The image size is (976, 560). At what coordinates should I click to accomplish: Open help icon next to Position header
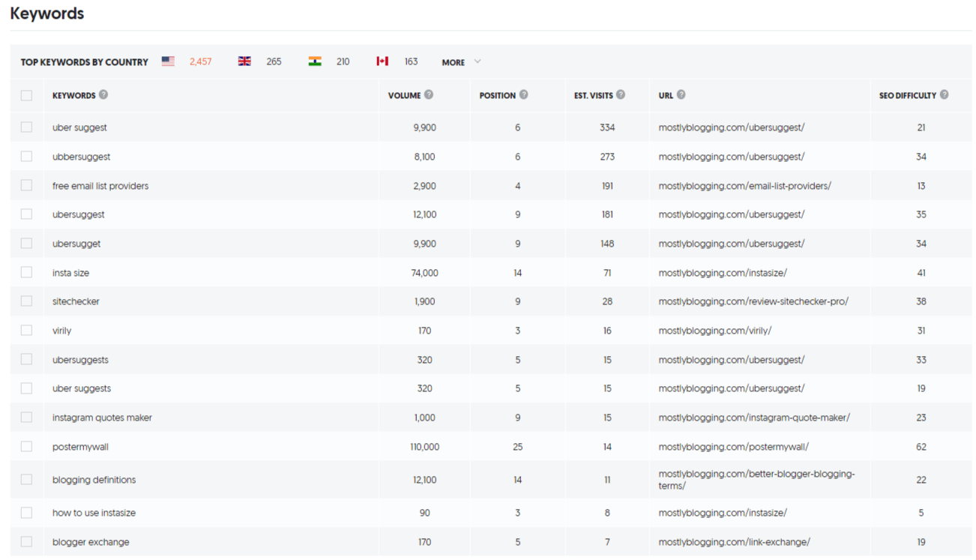tap(524, 94)
